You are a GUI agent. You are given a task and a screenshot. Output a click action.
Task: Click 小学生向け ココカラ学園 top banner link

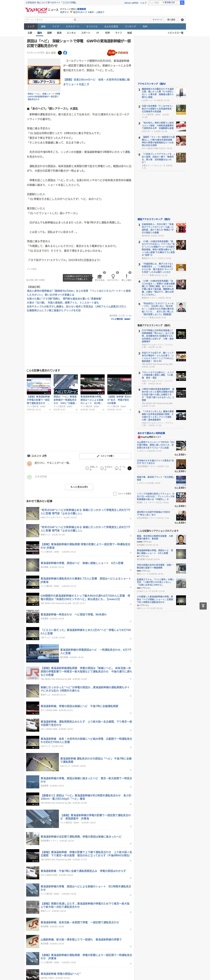pyautogui.click(x=51, y=3)
